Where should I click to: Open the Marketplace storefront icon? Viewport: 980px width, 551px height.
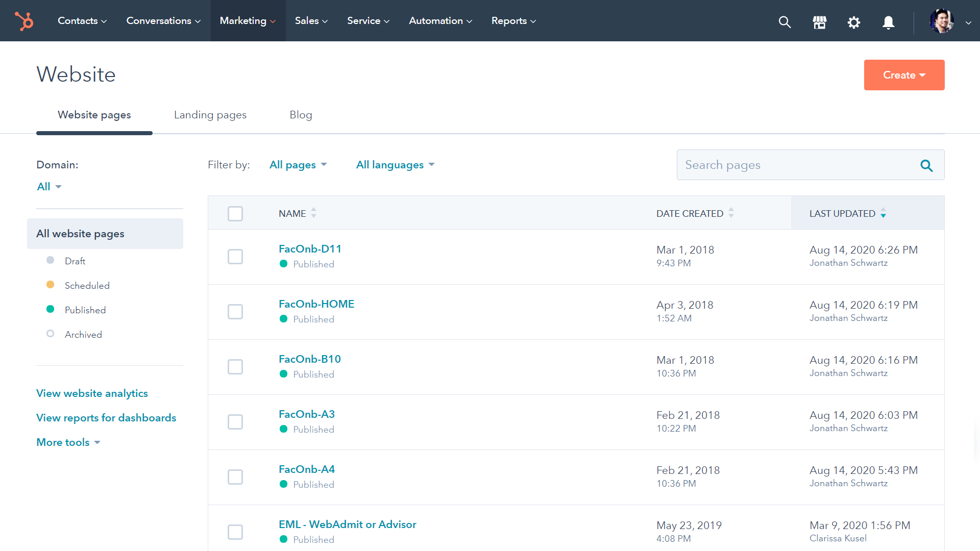[x=819, y=22]
